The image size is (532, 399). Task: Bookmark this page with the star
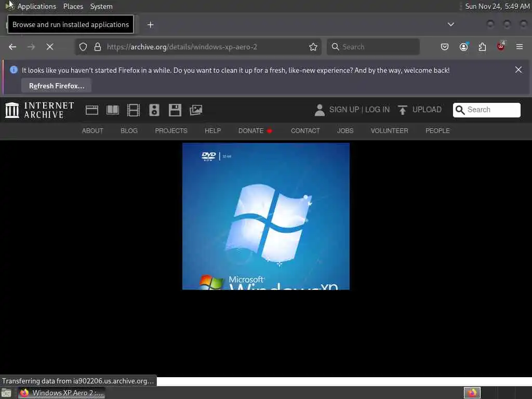313,47
